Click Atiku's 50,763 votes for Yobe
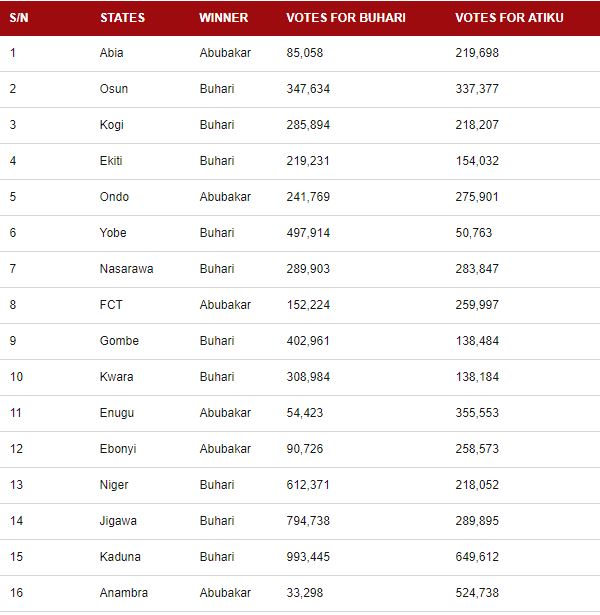The image size is (600, 615). coord(473,233)
